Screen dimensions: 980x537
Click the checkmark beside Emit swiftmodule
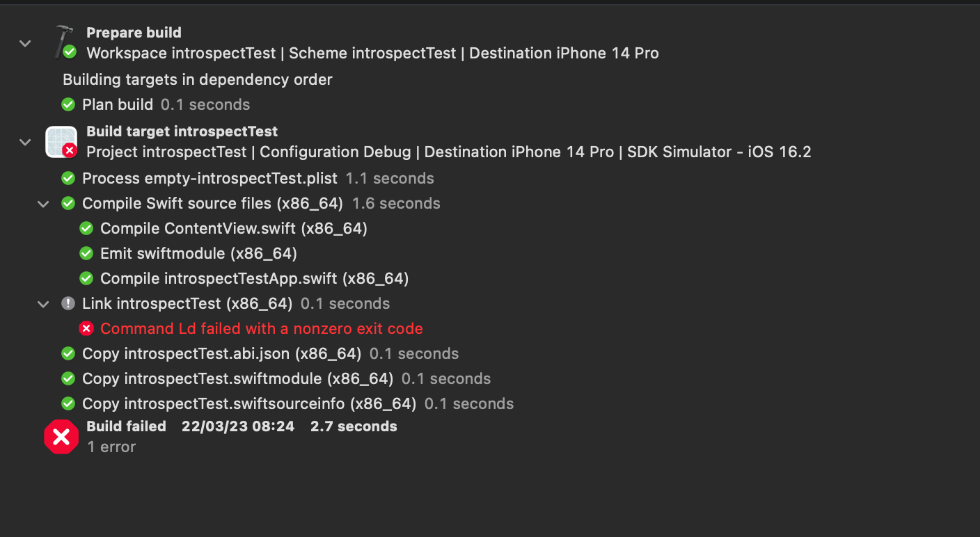click(x=86, y=253)
